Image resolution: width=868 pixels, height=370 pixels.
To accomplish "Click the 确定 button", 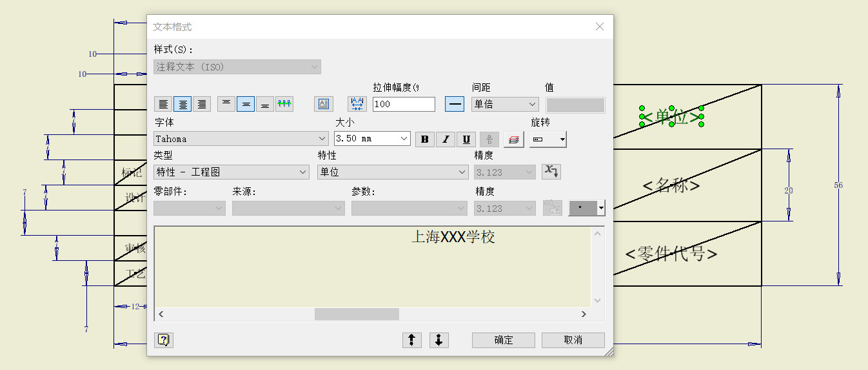I will click(x=504, y=340).
